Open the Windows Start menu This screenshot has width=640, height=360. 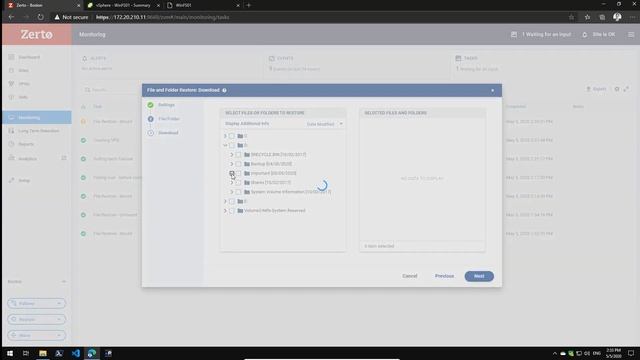coord(10,353)
